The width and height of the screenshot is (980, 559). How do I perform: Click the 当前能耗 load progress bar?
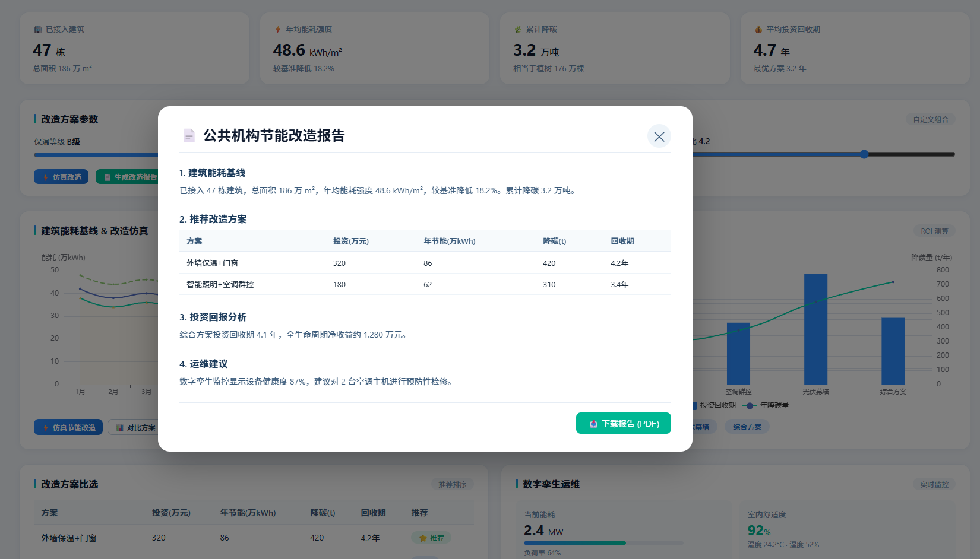pos(603,542)
